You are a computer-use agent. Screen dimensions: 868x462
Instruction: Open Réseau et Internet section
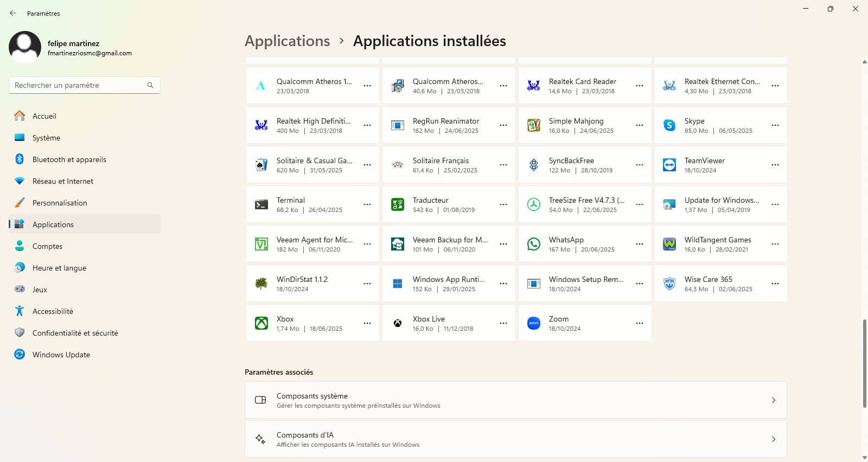pyautogui.click(x=85, y=181)
